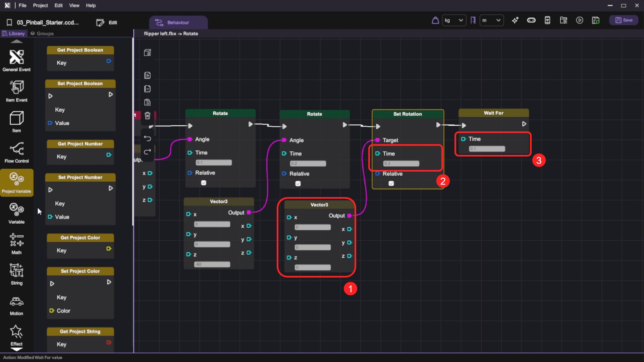The width and height of the screenshot is (644, 362).
Task: Click the play preview icon in top toolbar
Action: (x=579, y=20)
